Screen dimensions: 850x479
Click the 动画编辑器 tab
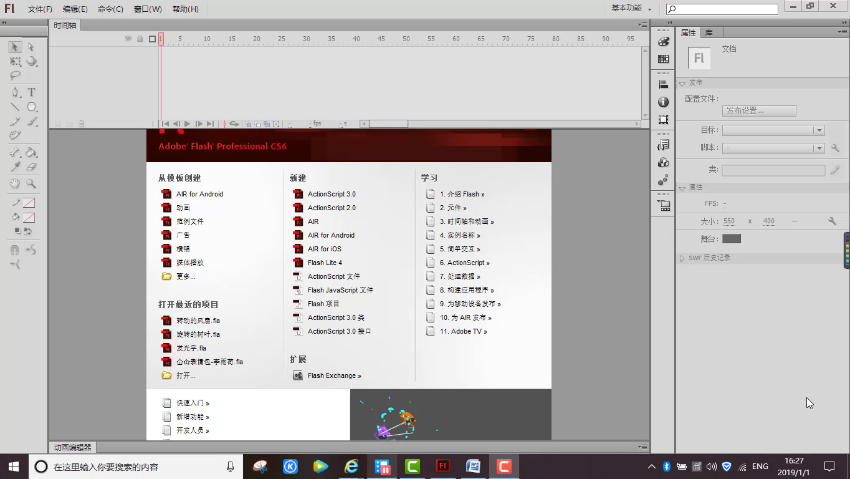73,448
